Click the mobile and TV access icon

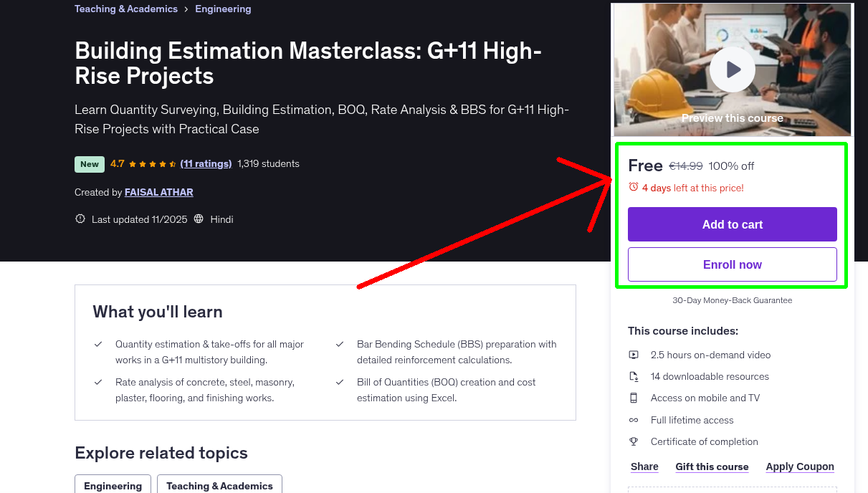634,398
